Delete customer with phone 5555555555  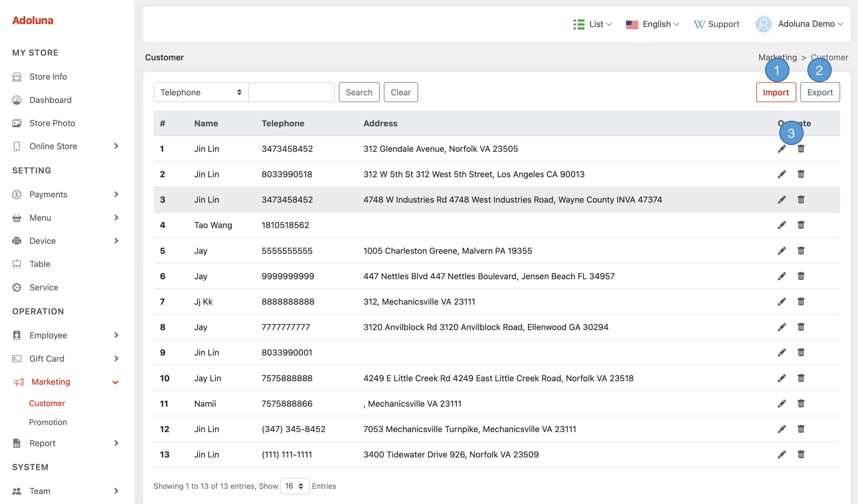point(801,251)
